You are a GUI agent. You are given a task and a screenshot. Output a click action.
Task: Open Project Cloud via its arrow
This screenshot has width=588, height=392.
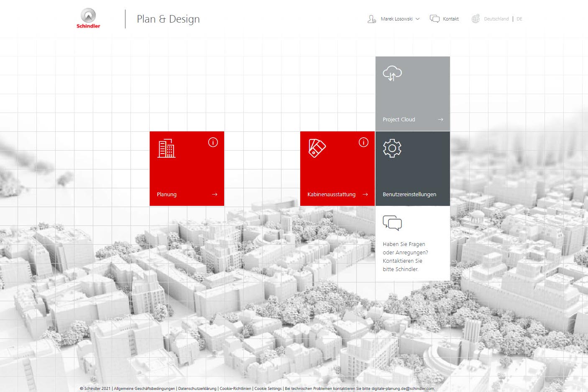pos(440,120)
